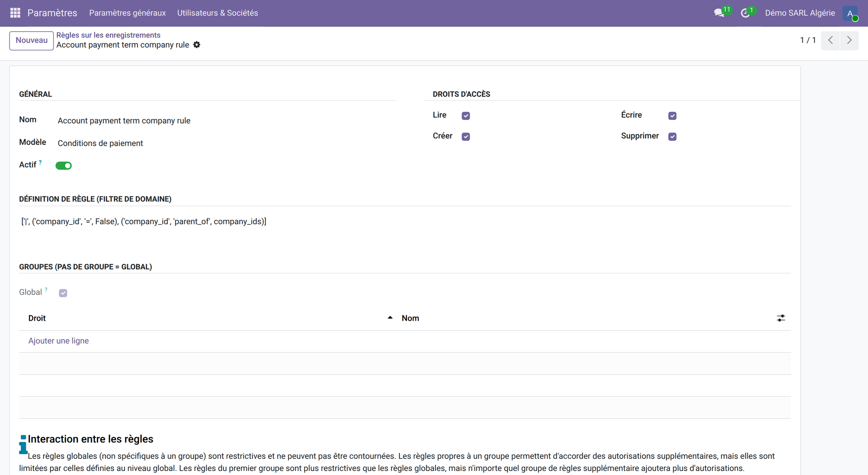Open the conversations messages icon
This screenshot has height=475, width=868.
(719, 13)
